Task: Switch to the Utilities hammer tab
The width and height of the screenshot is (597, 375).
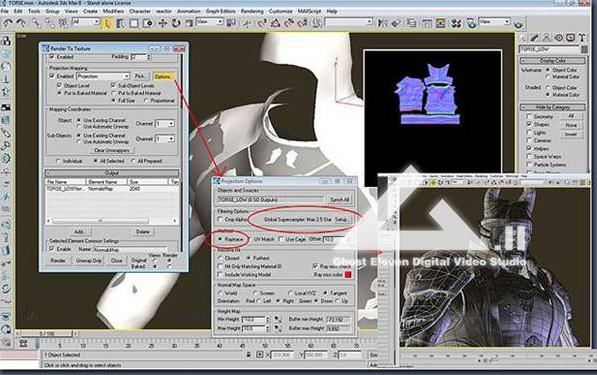Action: tap(582, 38)
